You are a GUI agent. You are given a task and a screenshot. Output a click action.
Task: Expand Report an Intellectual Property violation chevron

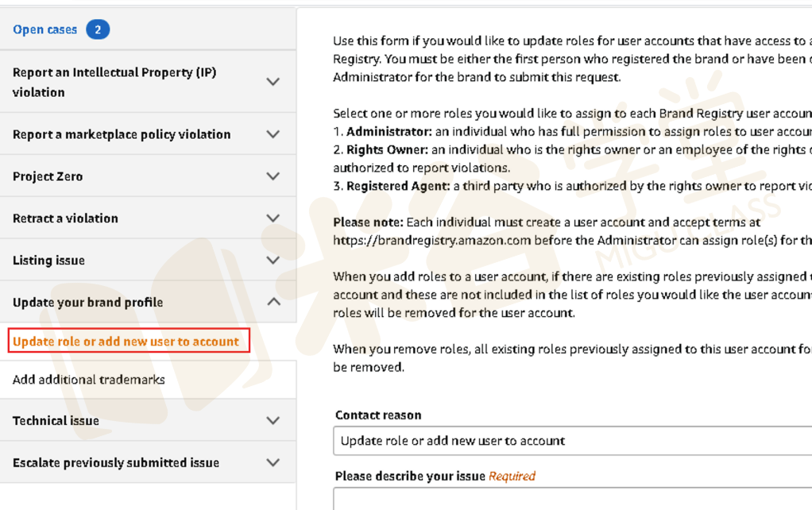coord(273,82)
